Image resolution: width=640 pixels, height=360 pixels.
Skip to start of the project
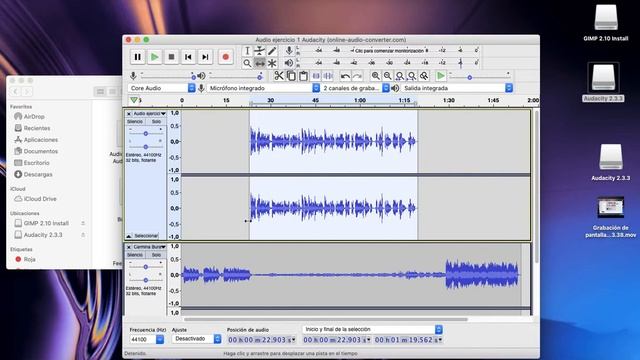(188, 57)
